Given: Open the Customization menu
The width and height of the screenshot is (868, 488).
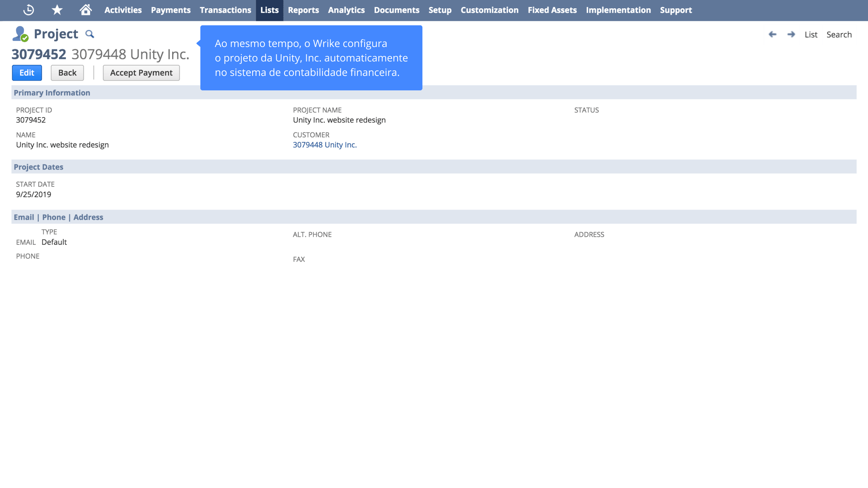Looking at the screenshot, I should point(490,10).
